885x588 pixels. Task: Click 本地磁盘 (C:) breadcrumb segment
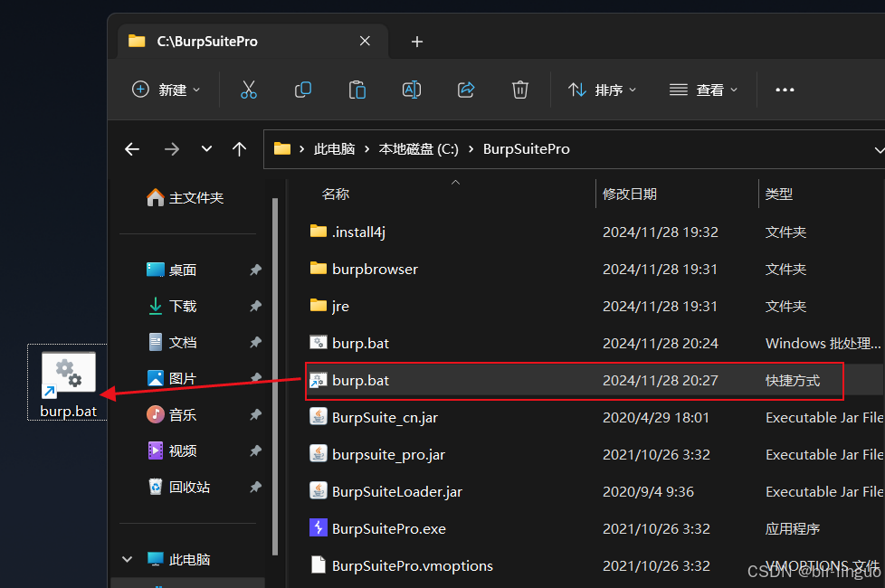(x=418, y=149)
